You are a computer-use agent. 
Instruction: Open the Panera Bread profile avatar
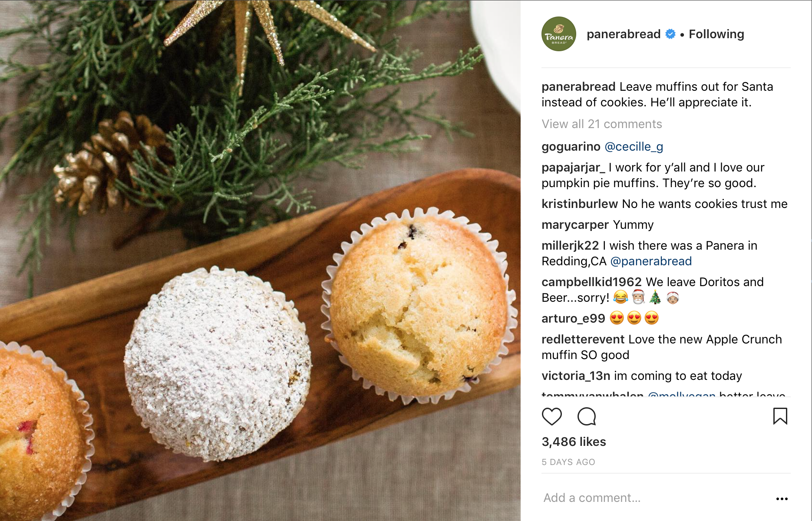pos(559,34)
